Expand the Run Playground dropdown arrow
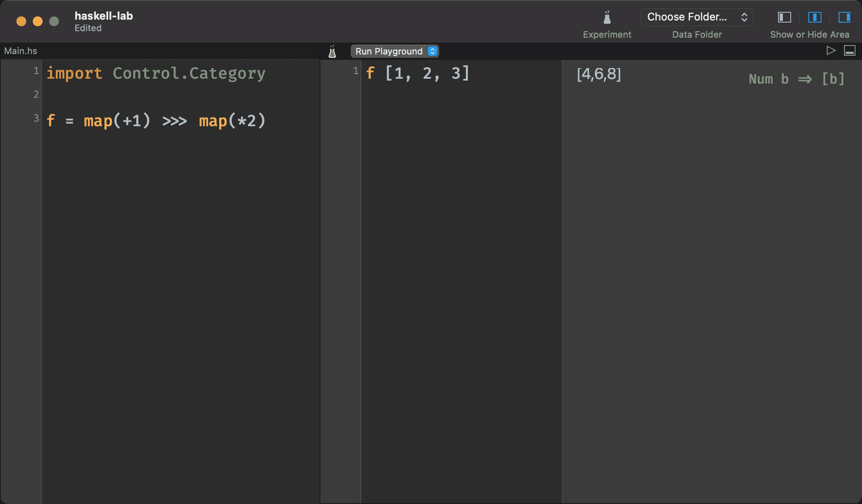 (x=433, y=51)
